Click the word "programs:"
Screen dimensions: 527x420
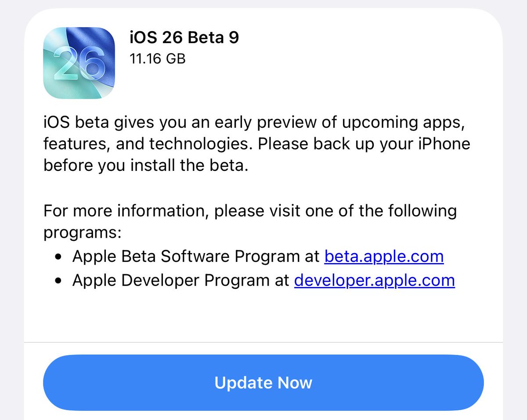click(82, 233)
